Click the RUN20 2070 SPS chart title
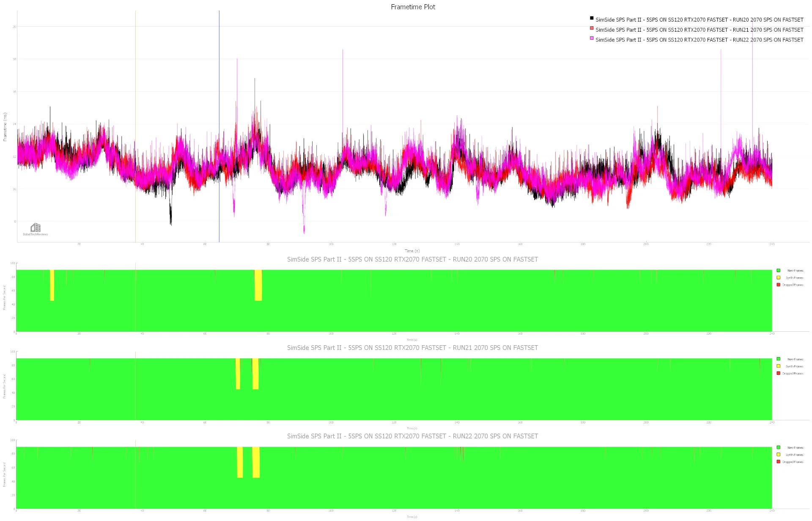This screenshot has height=521, width=812. pos(412,259)
